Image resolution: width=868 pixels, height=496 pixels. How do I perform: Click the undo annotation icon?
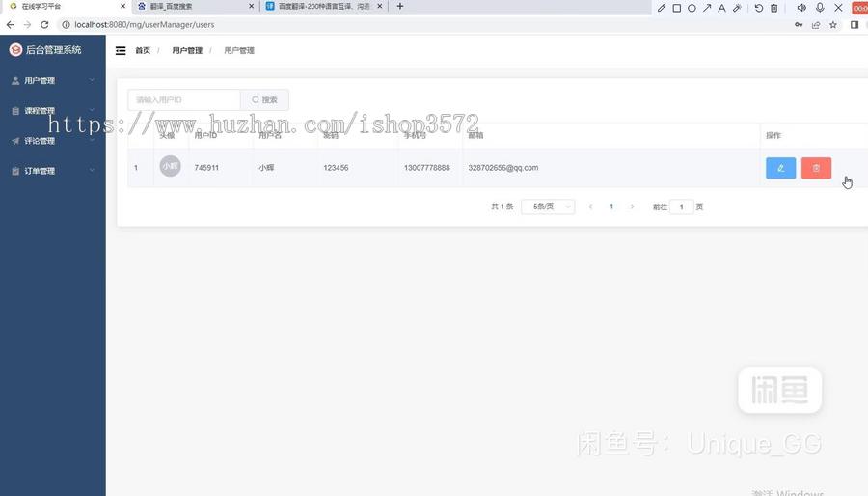[758, 8]
